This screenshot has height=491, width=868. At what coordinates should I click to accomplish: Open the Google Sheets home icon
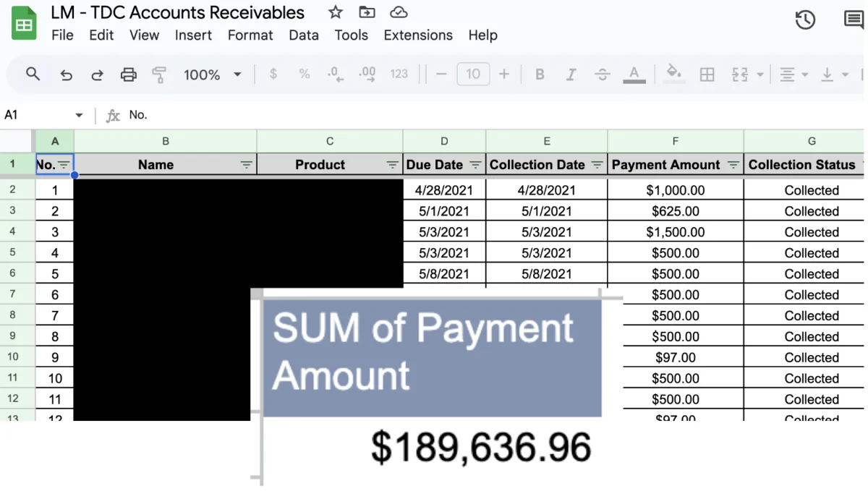coord(24,25)
